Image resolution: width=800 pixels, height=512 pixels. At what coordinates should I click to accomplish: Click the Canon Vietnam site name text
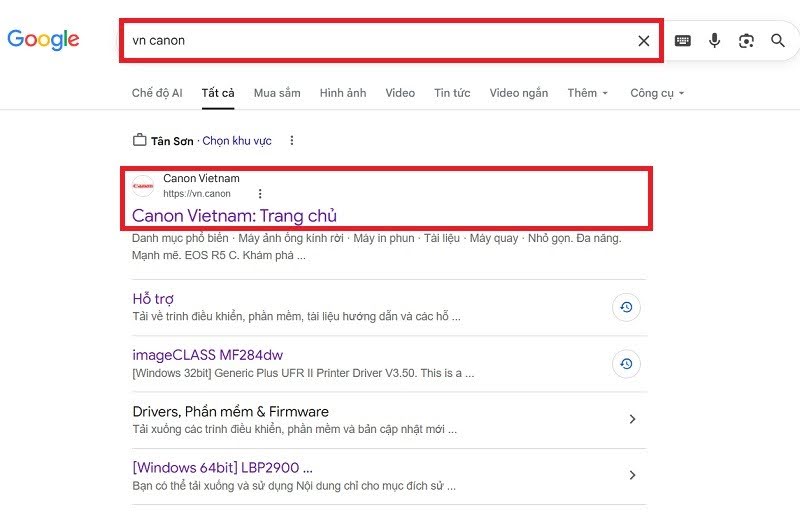tap(201, 178)
